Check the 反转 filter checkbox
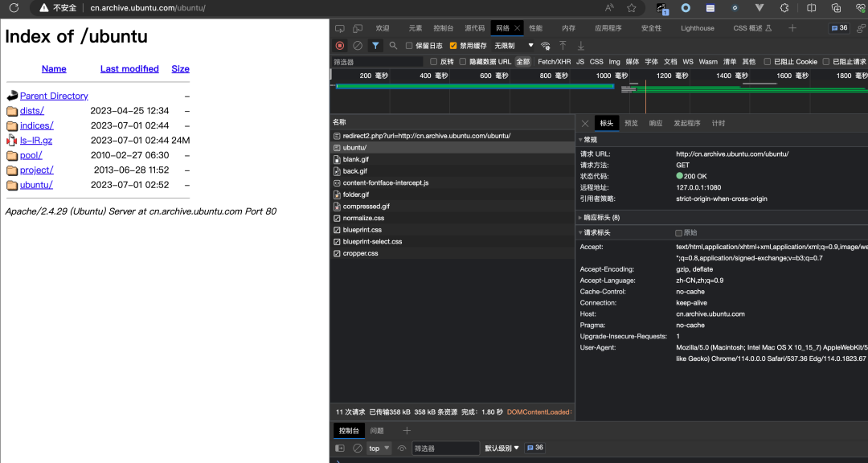 pos(433,61)
